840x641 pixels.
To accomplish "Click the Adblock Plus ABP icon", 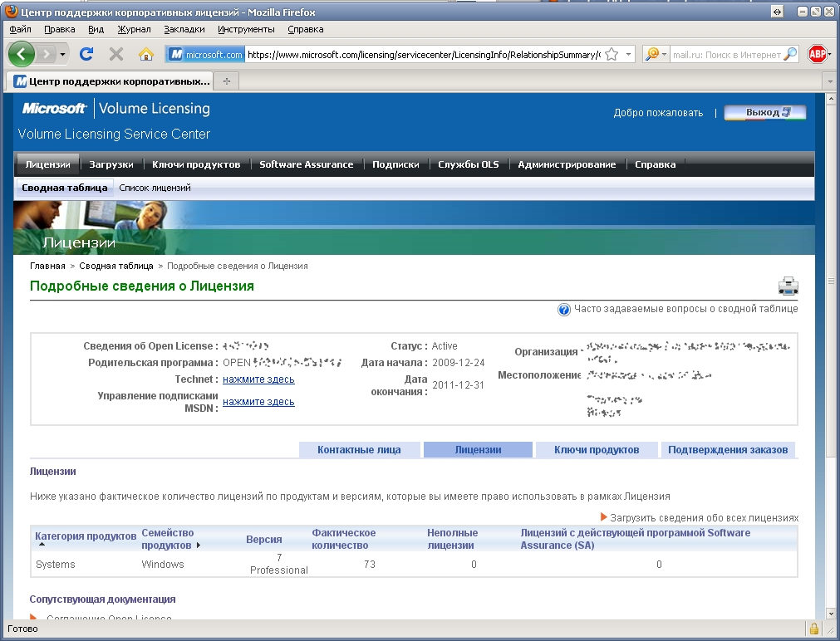I will [x=817, y=54].
